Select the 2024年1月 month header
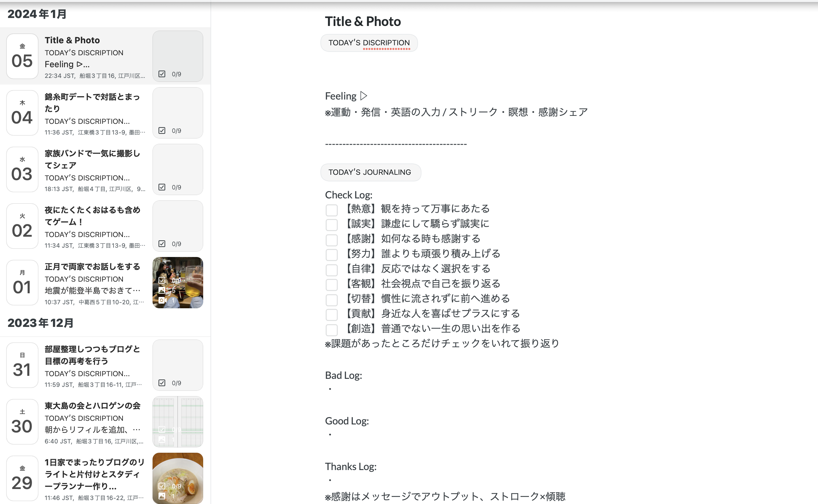The width and height of the screenshot is (818, 504). coord(37,14)
